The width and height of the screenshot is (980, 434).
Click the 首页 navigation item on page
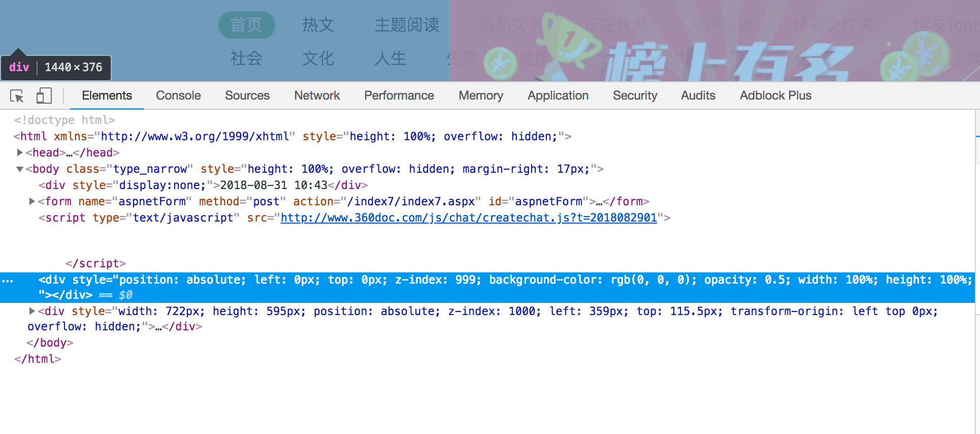[x=246, y=25]
